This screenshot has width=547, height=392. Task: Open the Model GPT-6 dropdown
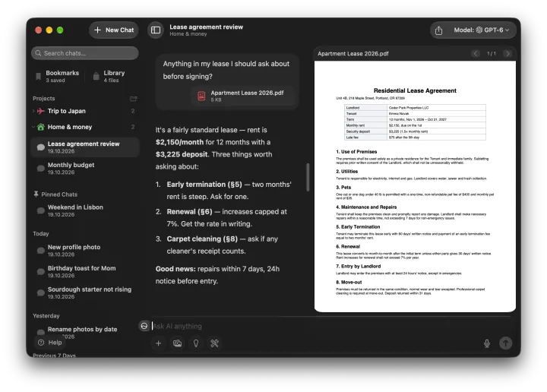pyautogui.click(x=482, y=30)
